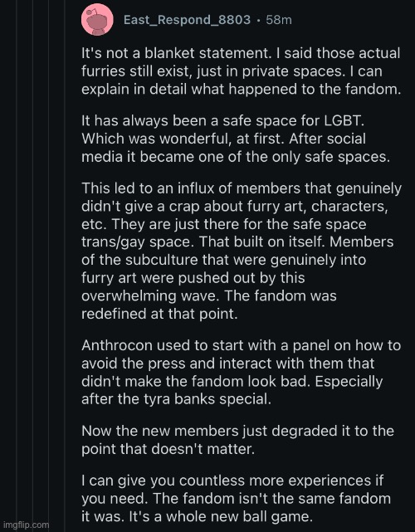Click paragraph starting "Now the new members"
This screenshot has height=532, width=415.
click(237, 440)
